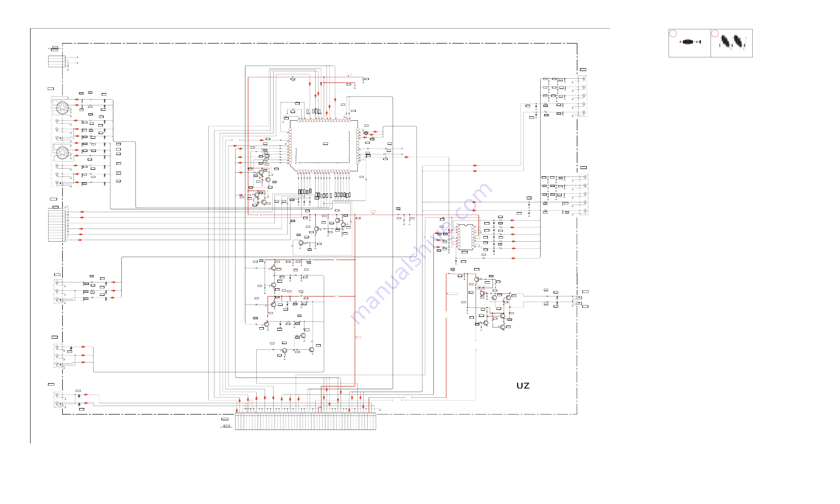The image size is (840, 504).
Task: Open the single-burst waveform thumbnail
Action: point(690,43)
